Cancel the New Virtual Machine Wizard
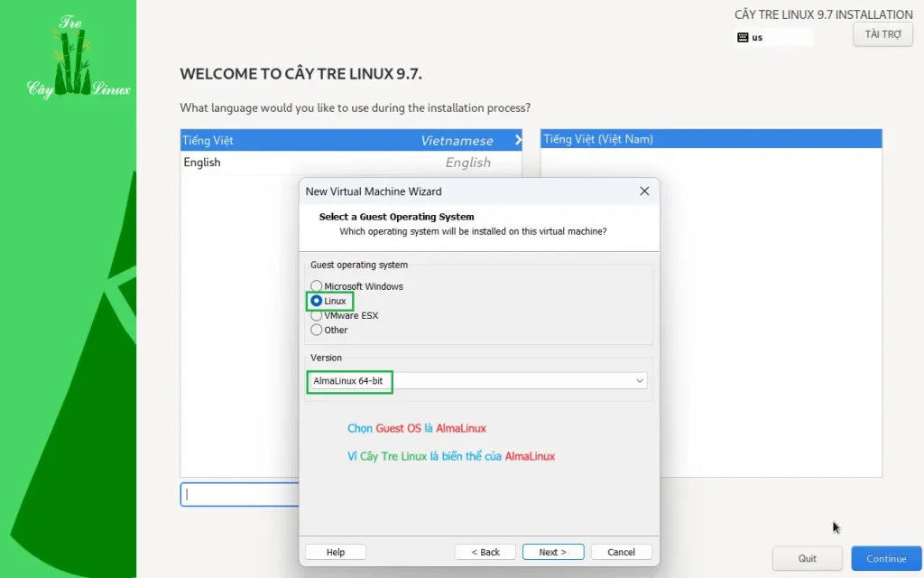The height and width of the screenshot is (578, 924). click(x=621, y=552)
